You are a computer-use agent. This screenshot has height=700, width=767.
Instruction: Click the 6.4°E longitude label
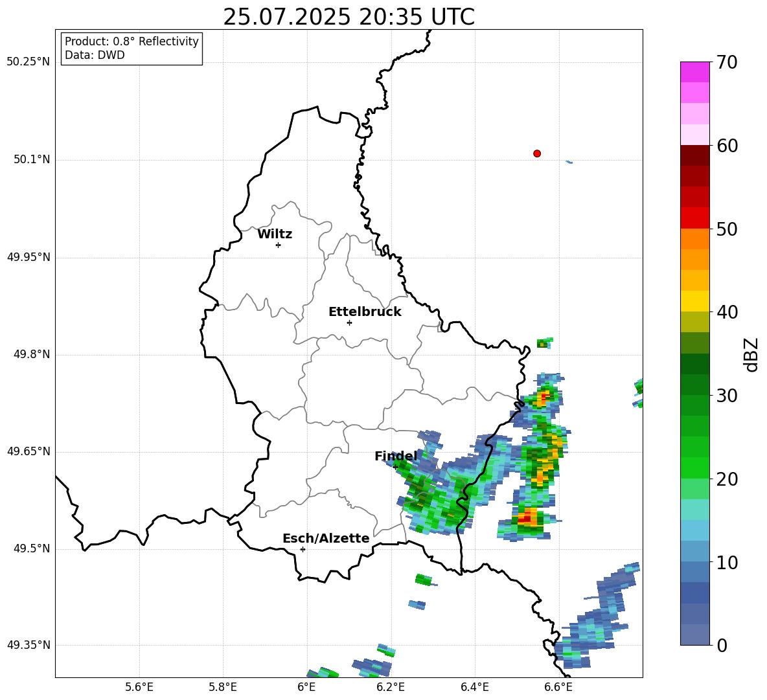pyautogui.click(x=474, y=688)
